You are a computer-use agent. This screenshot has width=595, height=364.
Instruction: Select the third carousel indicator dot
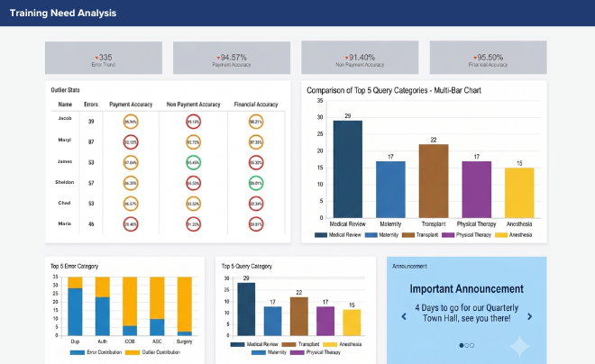(472, 345)
